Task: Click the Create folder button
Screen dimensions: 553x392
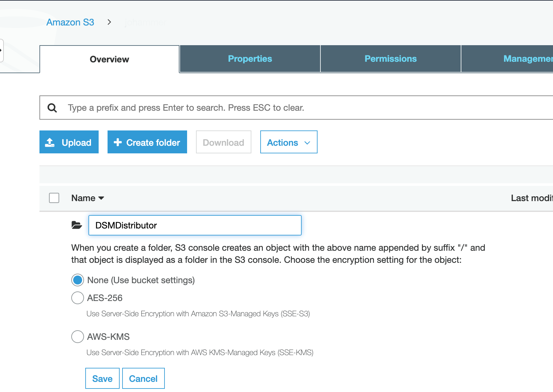Action: click(147, 142)
